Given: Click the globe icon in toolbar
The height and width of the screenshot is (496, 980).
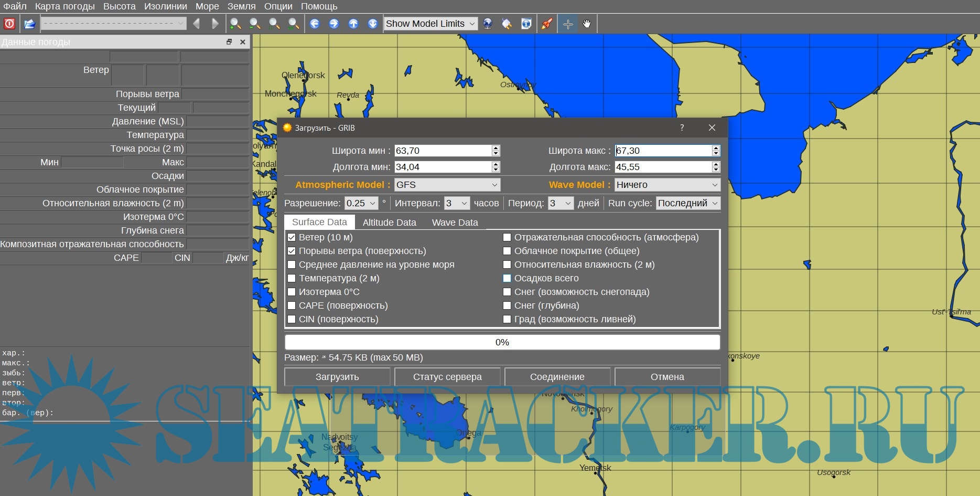Looking at the screenshot, I should (x=488, y=24).
